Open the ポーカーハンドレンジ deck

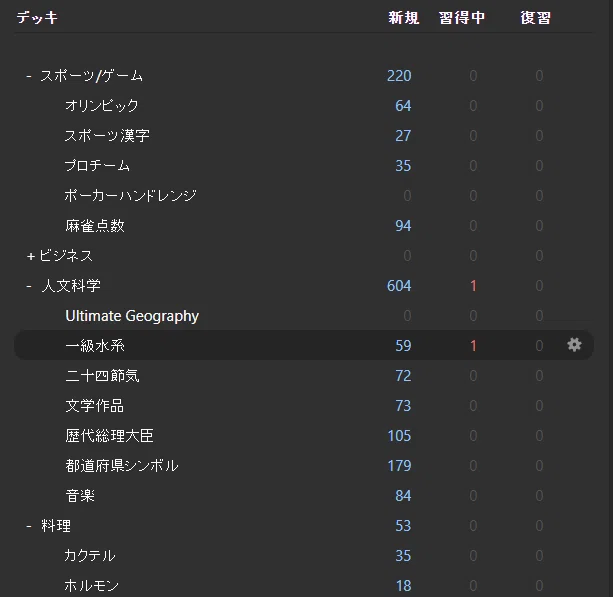[x=131, y=195]
